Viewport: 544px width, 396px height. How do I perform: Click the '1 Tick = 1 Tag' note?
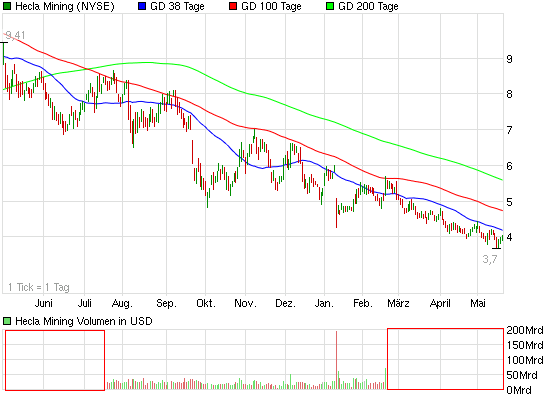39,287
